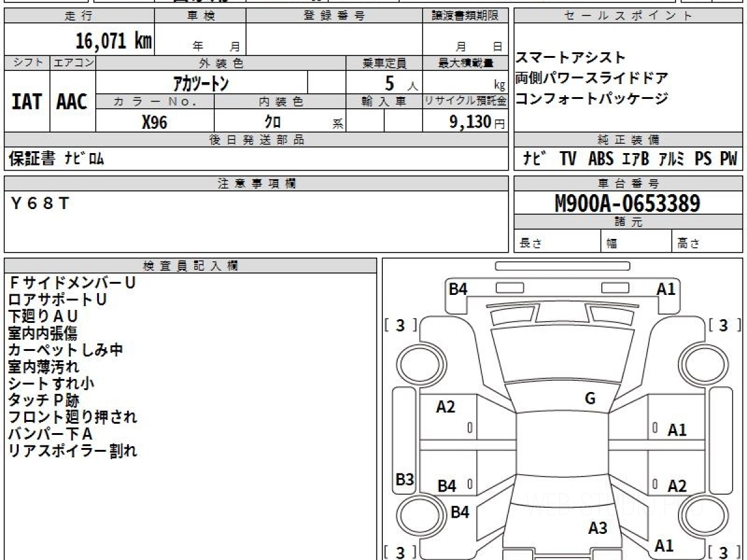The image size is (747, 560).
Task: Click the 車台番号 heading
Action: click(629, 184)
